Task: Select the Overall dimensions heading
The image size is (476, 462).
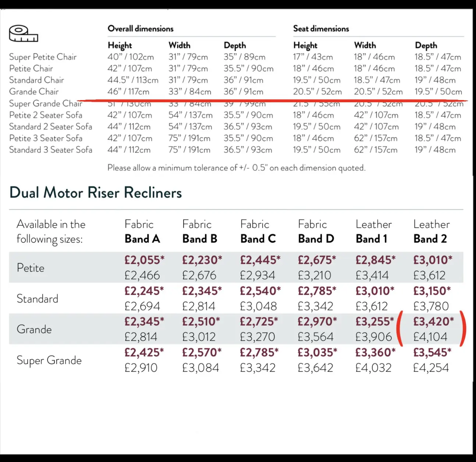Action: tap(140, 29)
